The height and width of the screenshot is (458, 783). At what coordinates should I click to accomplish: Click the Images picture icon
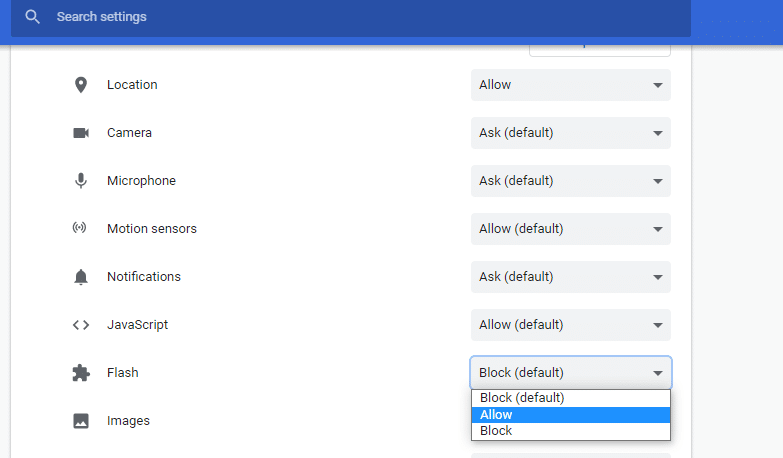[81, 421]
